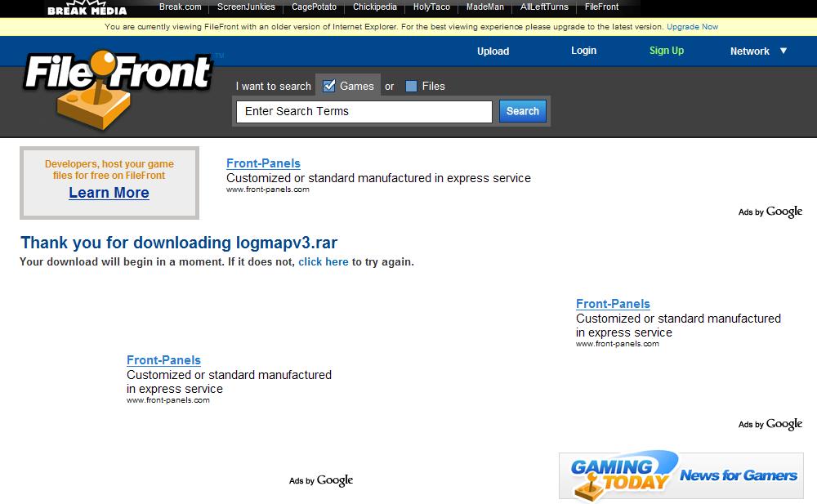Toggle the Games search checkbox

tap(329, 86)
